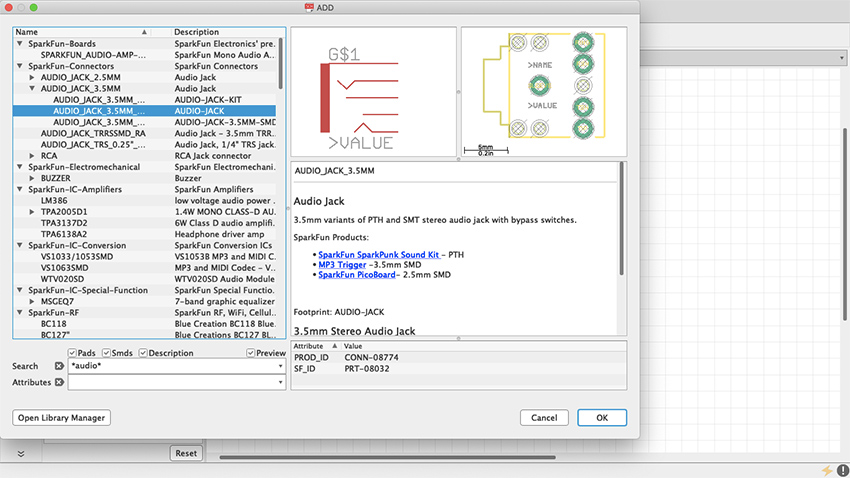Expand the MSGEQ7 device entry
This screenshot has width=850, height=478.
(x=32, y=301)
